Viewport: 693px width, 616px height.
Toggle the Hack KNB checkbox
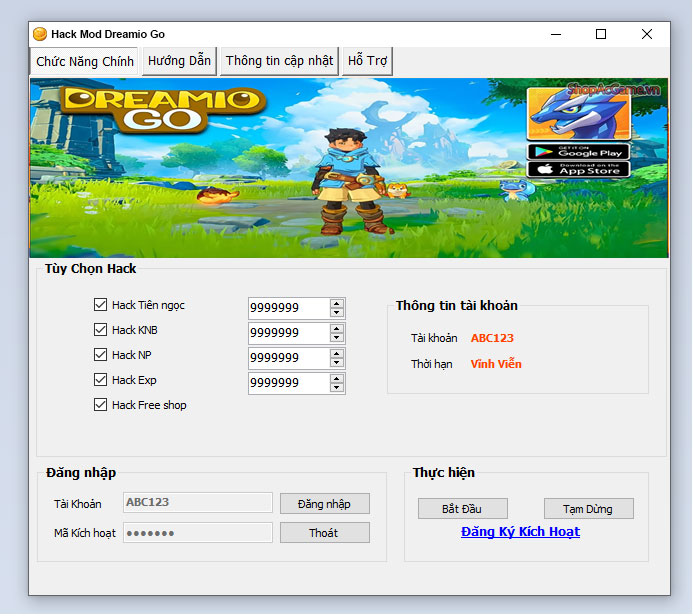[100, 330]
